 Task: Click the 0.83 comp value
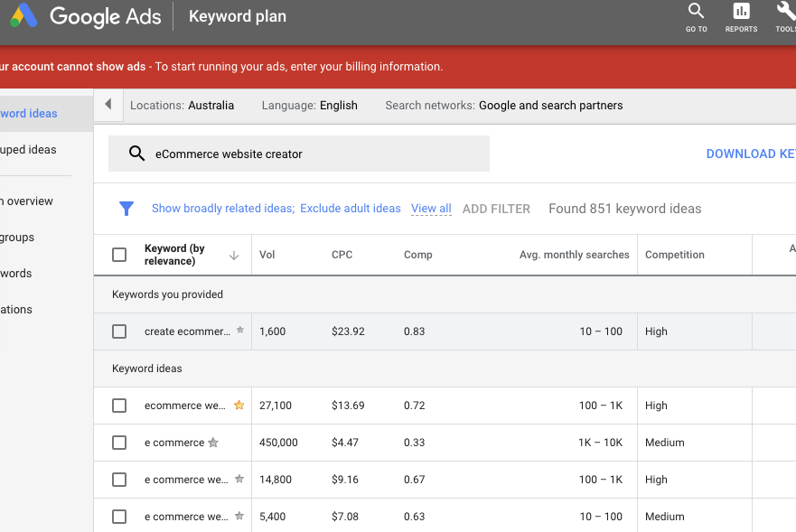[414, 331]
